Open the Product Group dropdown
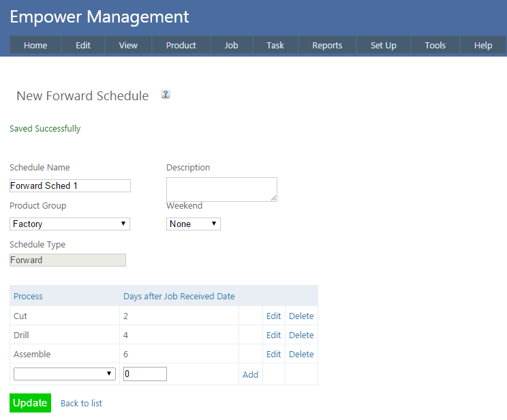This screenshot has height=420, width=507. (70, 224)
